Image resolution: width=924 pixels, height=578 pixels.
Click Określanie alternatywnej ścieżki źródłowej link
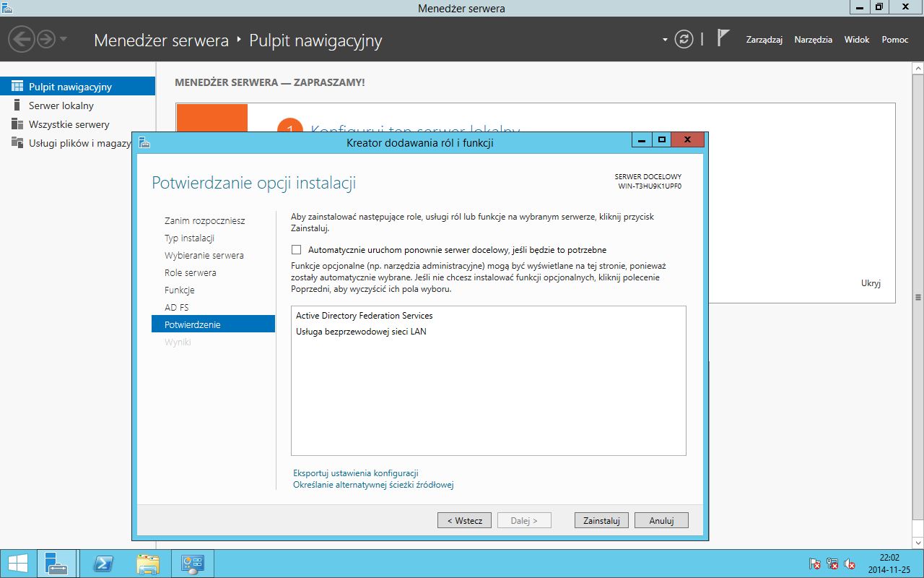373,485
